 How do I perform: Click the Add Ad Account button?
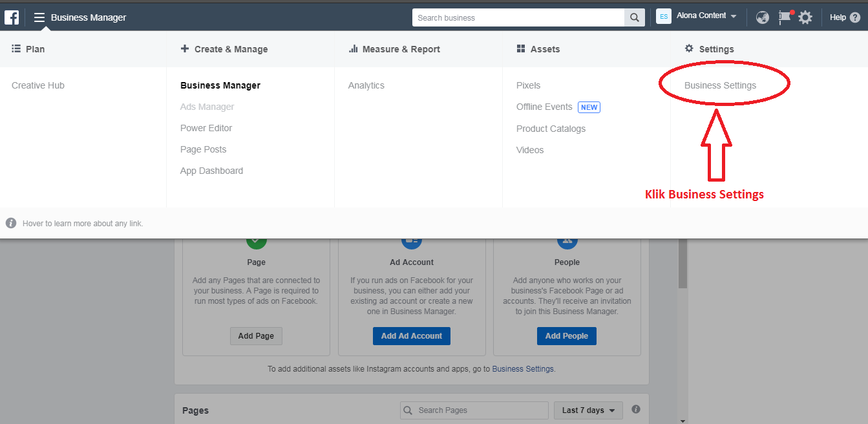(x=412, y=336)
